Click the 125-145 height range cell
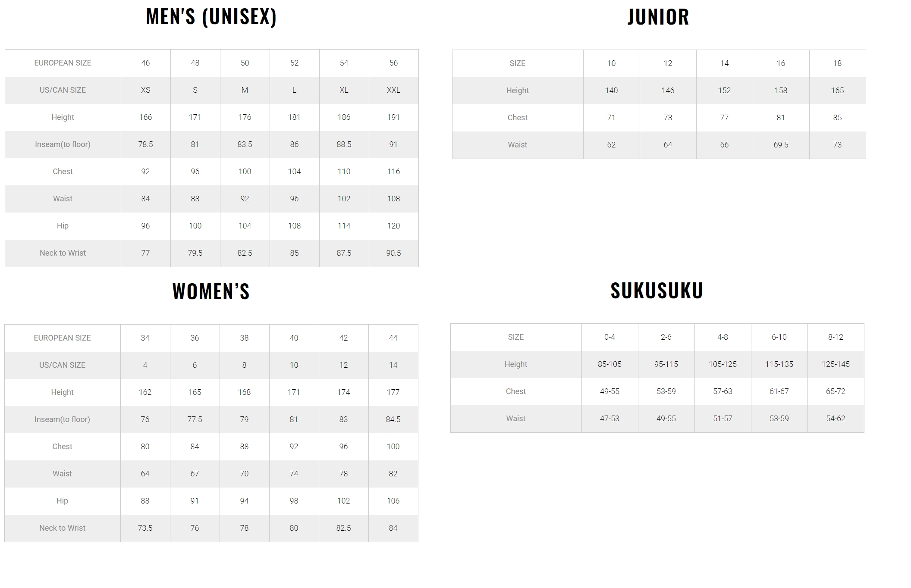 pos(836,364)
